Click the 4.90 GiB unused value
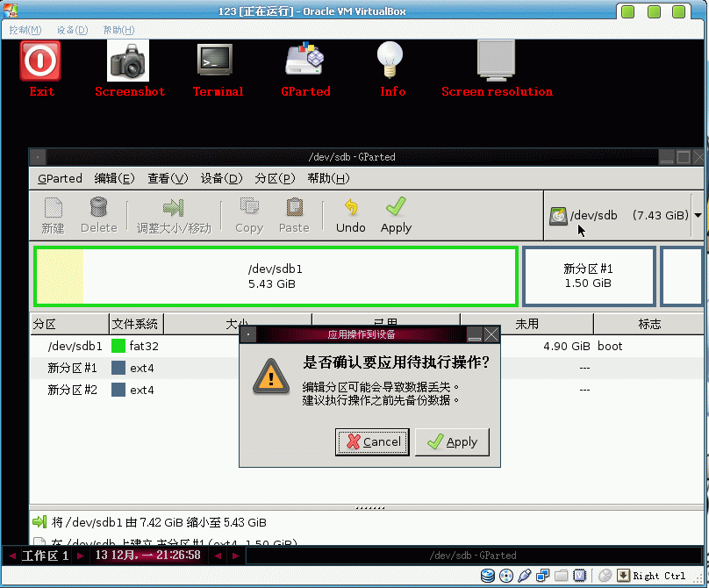This screenshot has width=709, height=588. tap(567, 347)
